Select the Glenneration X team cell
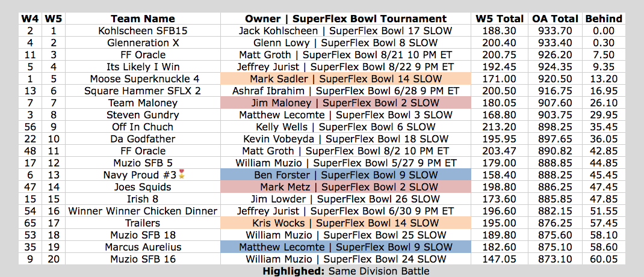Image resolution: width=644 pixels, height=277 pixels. [143, 43]
